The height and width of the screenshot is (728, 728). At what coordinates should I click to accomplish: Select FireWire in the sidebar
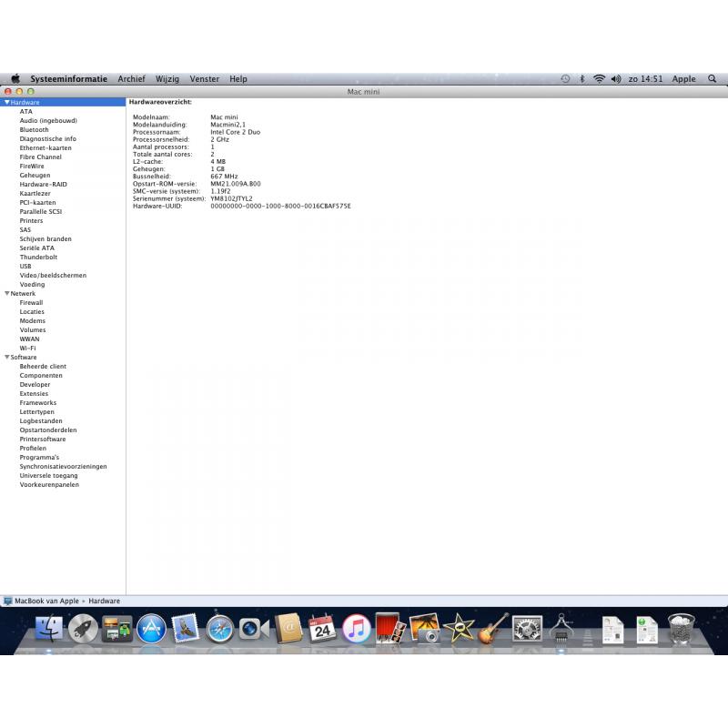32,167
